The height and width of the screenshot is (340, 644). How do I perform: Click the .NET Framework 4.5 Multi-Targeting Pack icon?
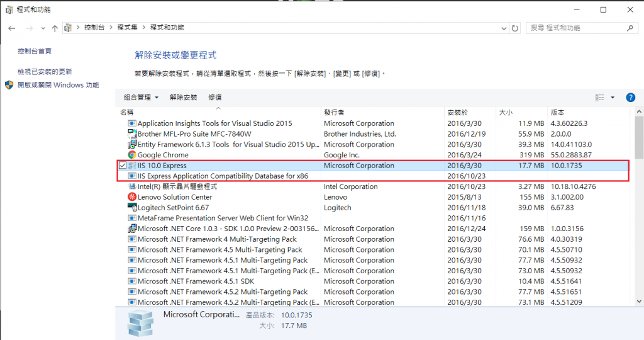(x=132, y=249)
